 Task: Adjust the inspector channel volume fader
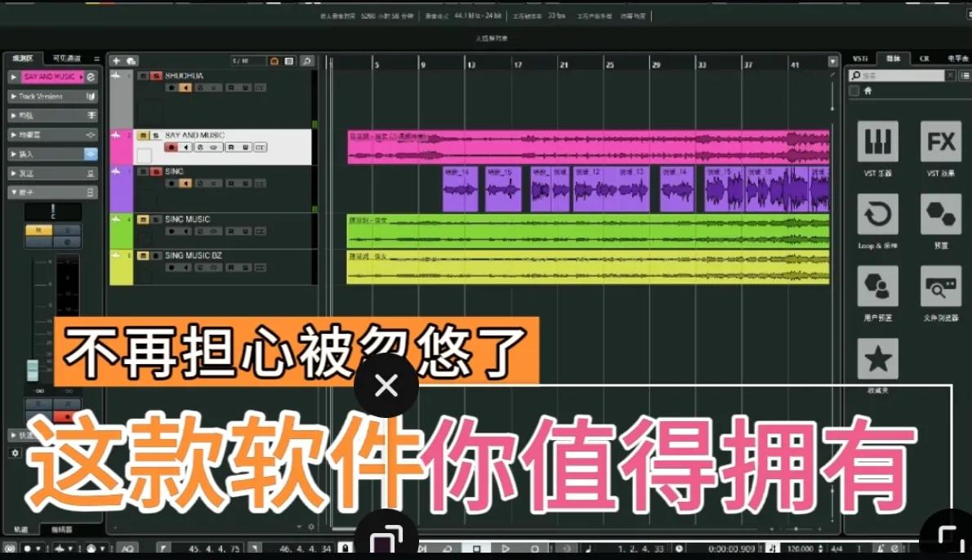[x=33, y=370]
